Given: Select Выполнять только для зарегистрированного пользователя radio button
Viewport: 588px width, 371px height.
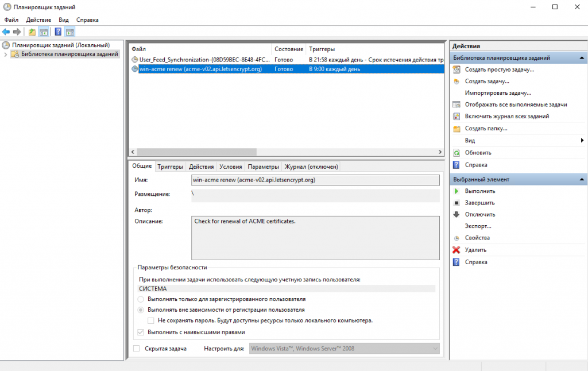Looking at the screenshot, I should pos(141,299).
